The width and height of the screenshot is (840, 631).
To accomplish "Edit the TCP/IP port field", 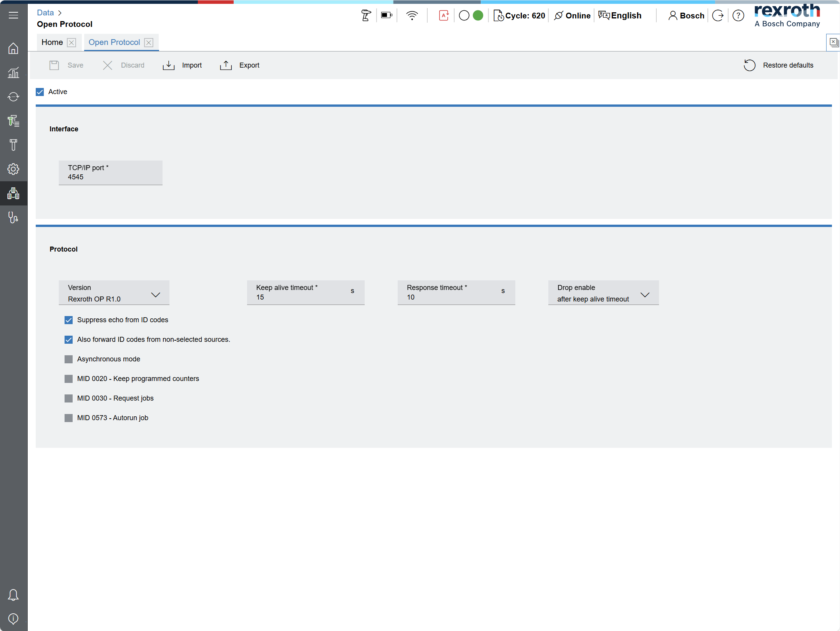I will (x=111, y=172).
